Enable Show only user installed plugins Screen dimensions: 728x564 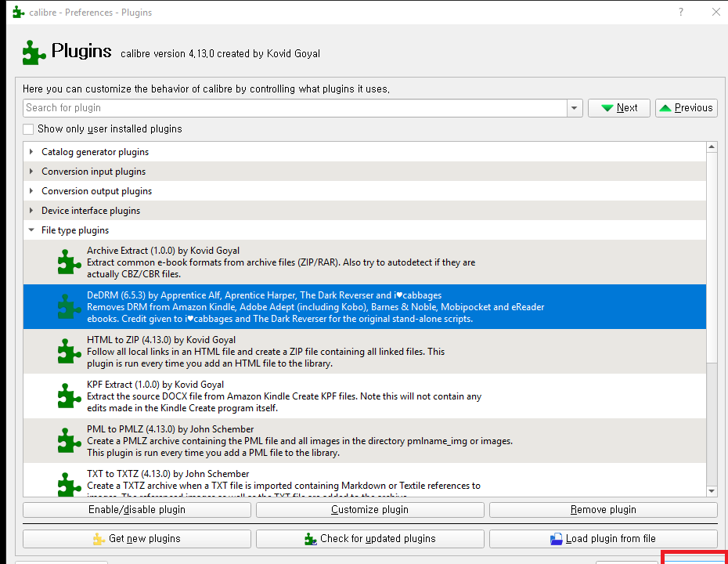point(28,129)
